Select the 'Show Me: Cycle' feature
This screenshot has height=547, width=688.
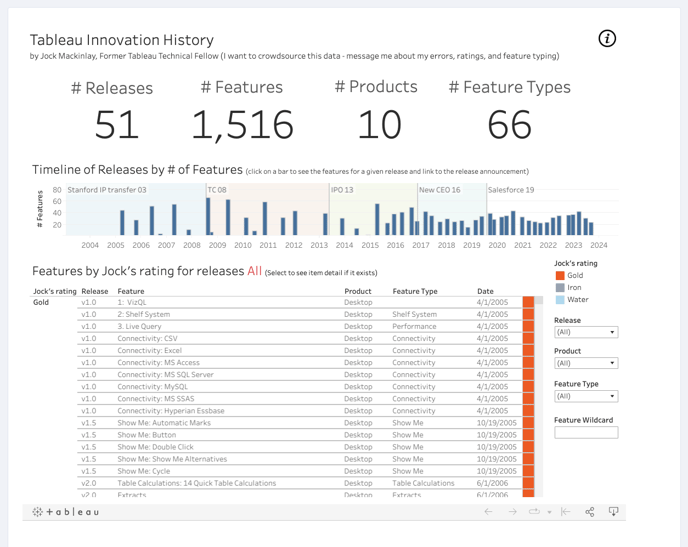pyautogui.click(x=143, y=471)
